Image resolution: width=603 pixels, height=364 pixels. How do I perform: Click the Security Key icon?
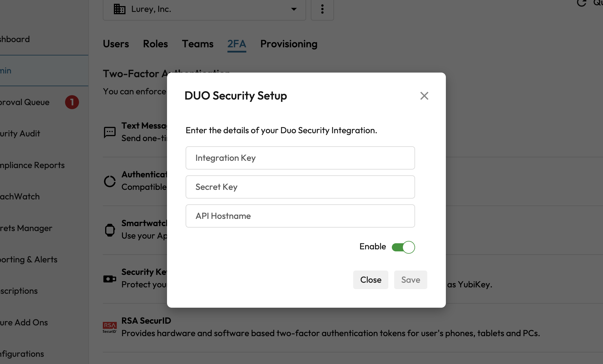point(110,279)
